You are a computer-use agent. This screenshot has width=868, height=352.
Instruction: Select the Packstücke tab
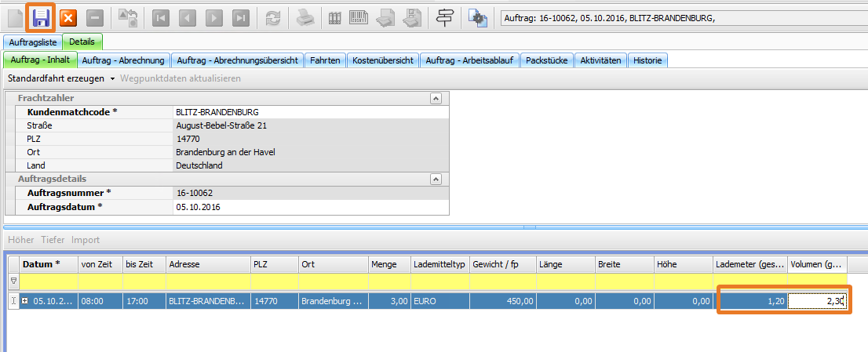click(547, 60)
